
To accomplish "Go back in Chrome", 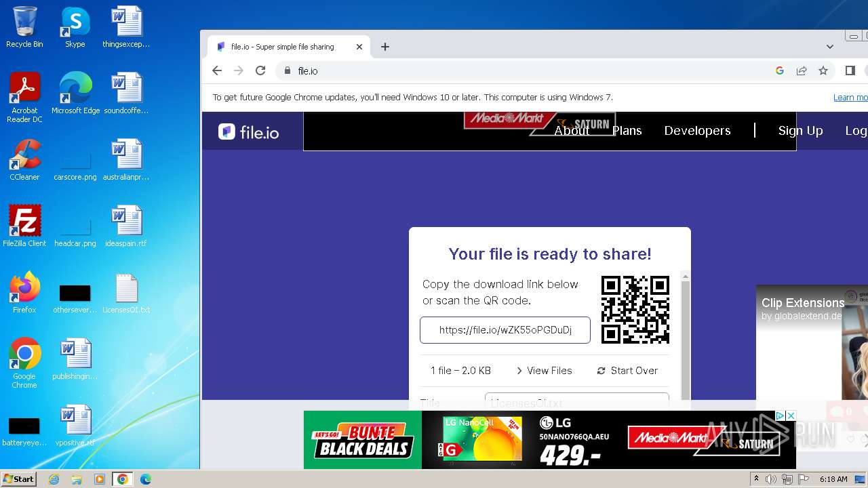I will [x=217, y=70].
